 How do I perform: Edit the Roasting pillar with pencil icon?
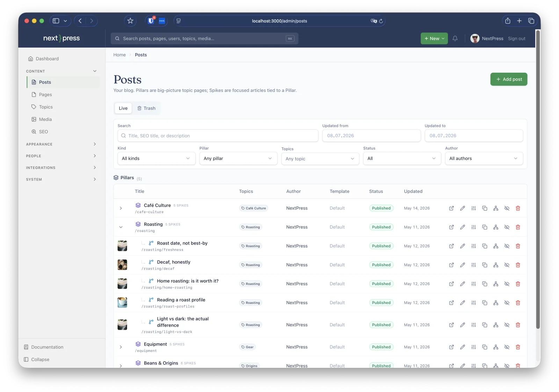[463, 227]
